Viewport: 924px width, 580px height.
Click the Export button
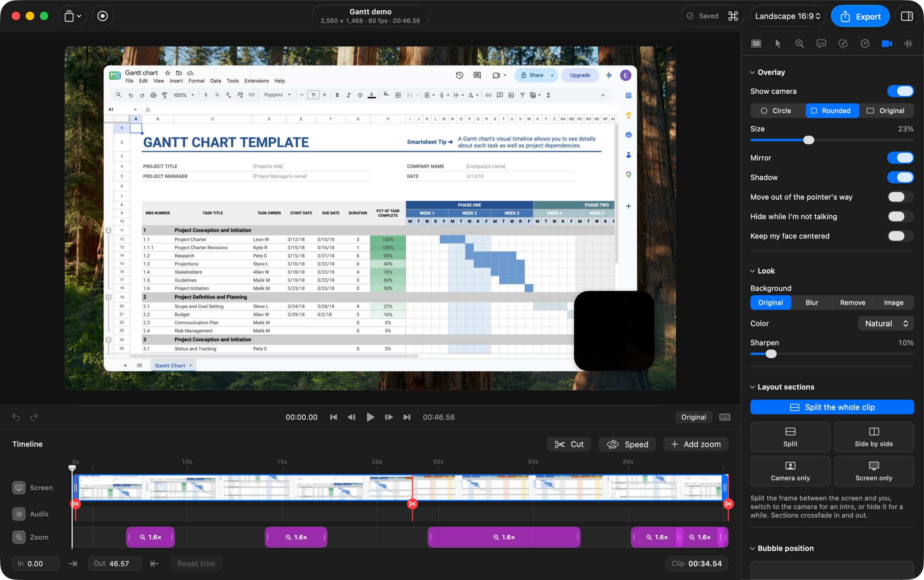click(860, 16)
